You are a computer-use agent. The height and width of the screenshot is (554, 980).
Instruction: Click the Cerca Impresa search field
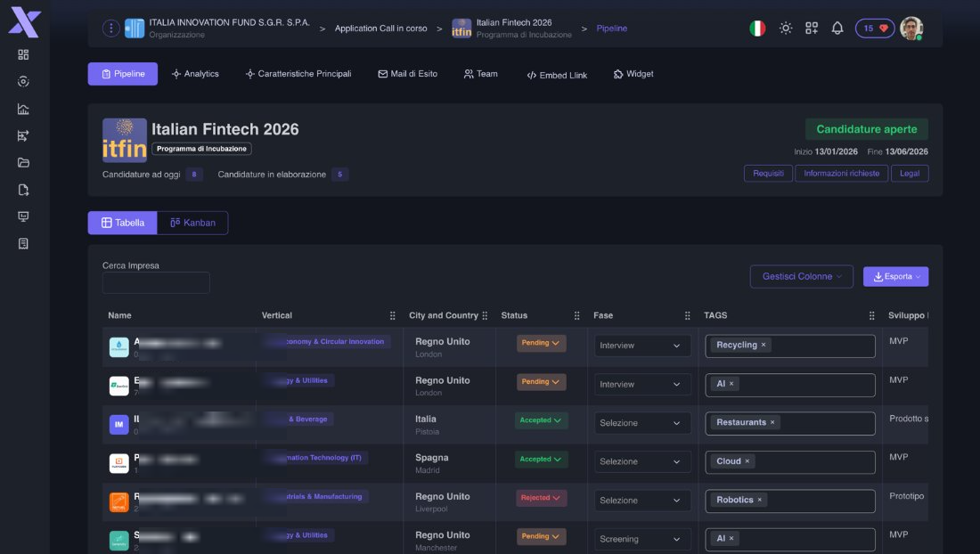(x=156, y=283)
